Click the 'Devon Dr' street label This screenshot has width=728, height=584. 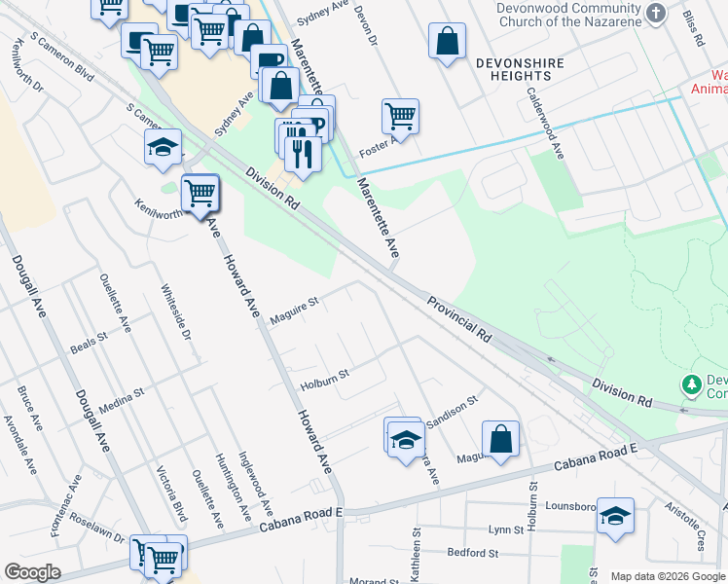pyautogui.click(x=366, y=26)
